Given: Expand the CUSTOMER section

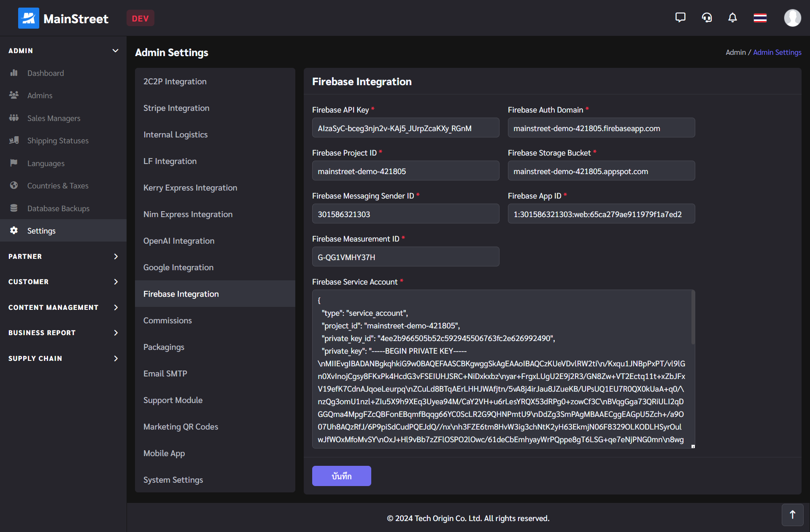Looking at the screenshot, I should click(x=63, y=282).
